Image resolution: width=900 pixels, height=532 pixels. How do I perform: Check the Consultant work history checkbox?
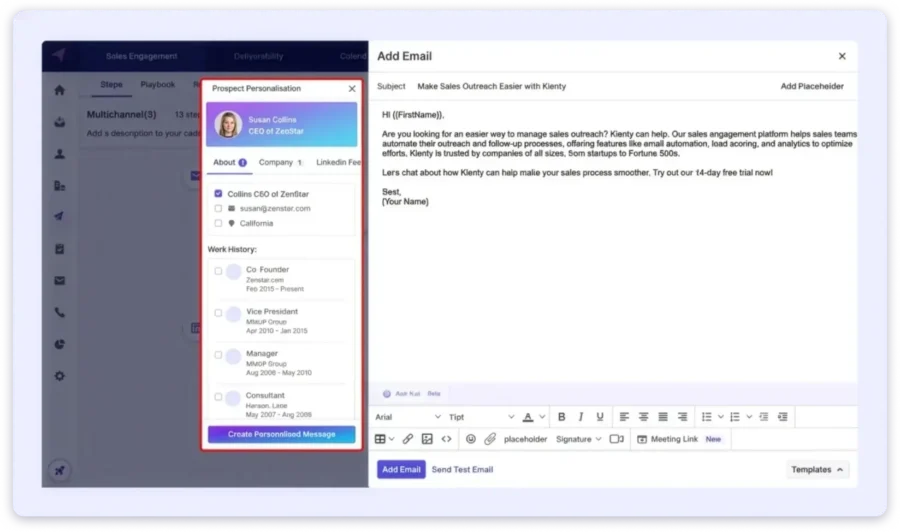coord(218,397)
